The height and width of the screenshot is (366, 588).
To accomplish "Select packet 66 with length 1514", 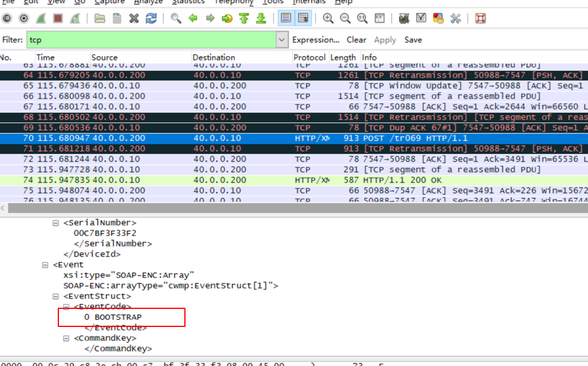I will point(294,96).
